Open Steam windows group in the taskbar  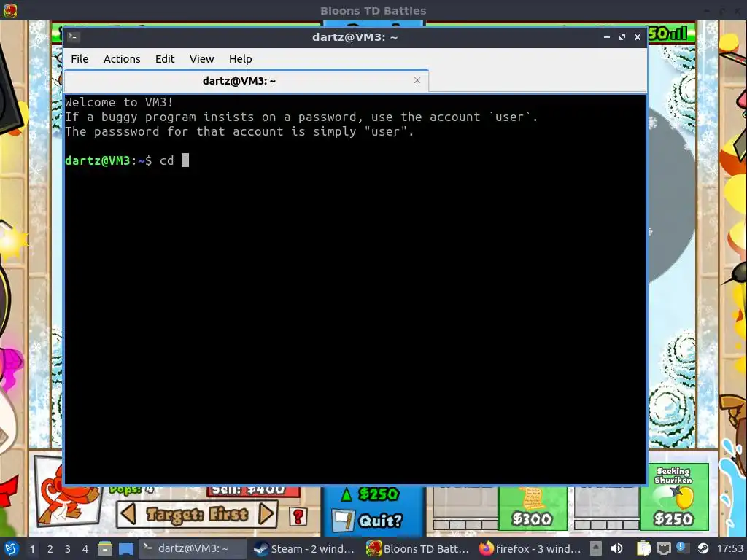point(305,548)
